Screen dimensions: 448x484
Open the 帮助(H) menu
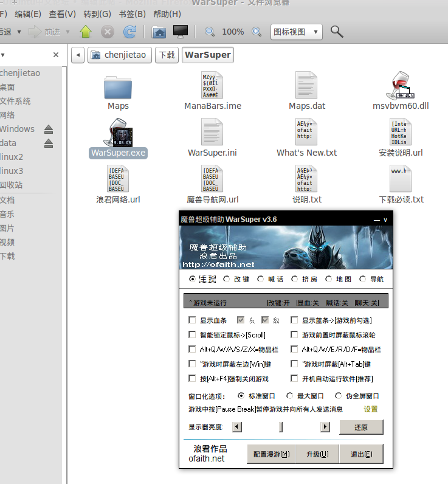pyautogui.click(x=167, y=14)
